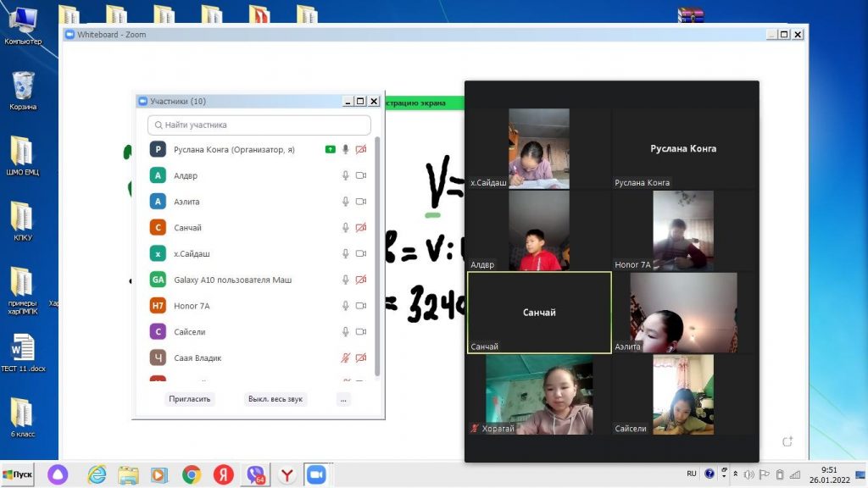Open the RU language selector
The width and height of the screenshot is (868, 488).
pyautogui.click(x=691, y=474)
